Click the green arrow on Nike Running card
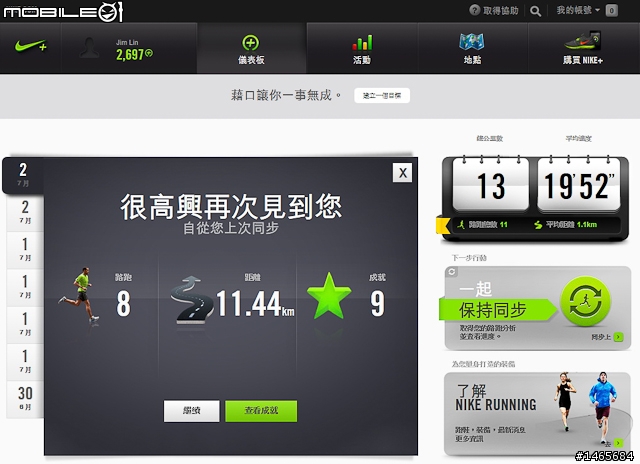The height and width of the screenshot is (464, 640). tap(619, 443)
